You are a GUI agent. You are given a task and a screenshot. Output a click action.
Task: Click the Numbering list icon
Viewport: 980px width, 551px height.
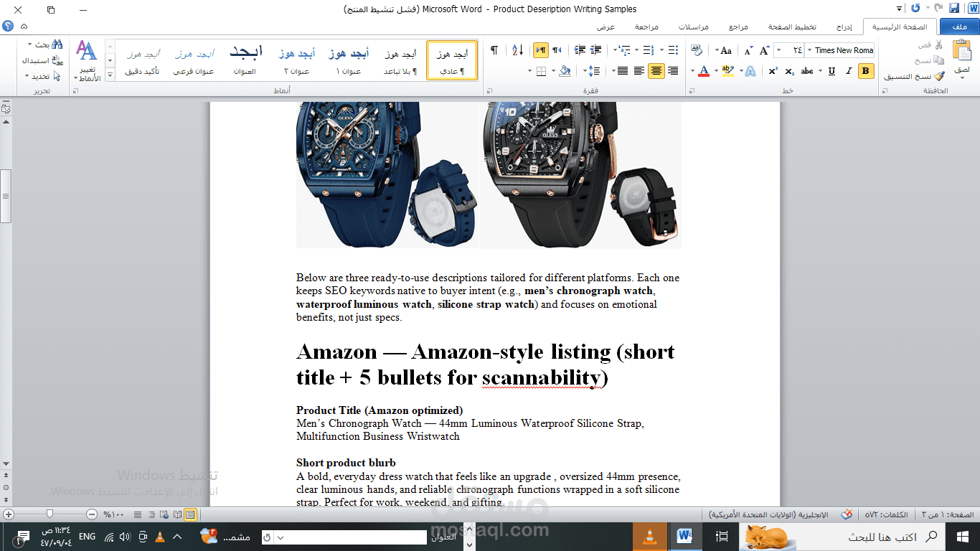[x=648, y=50]
